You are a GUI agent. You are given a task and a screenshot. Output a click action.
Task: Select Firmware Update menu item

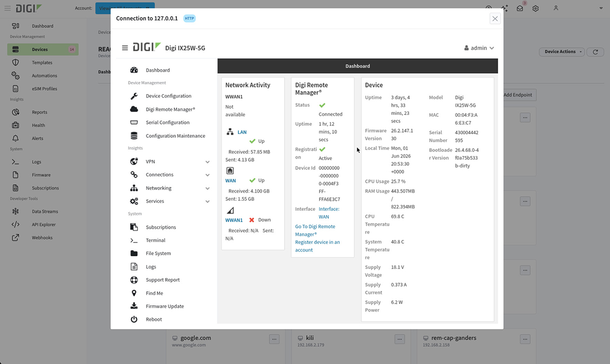165,307
